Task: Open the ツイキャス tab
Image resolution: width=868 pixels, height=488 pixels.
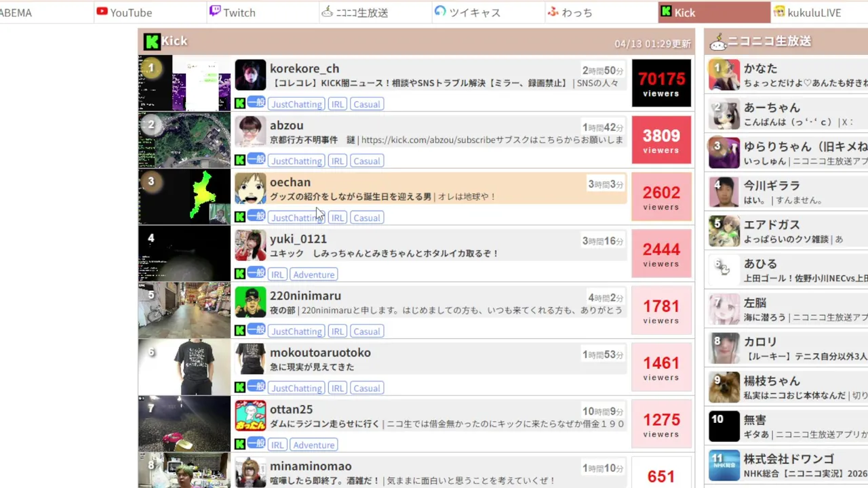Action: pyautogui.click(x=488, y=12)
